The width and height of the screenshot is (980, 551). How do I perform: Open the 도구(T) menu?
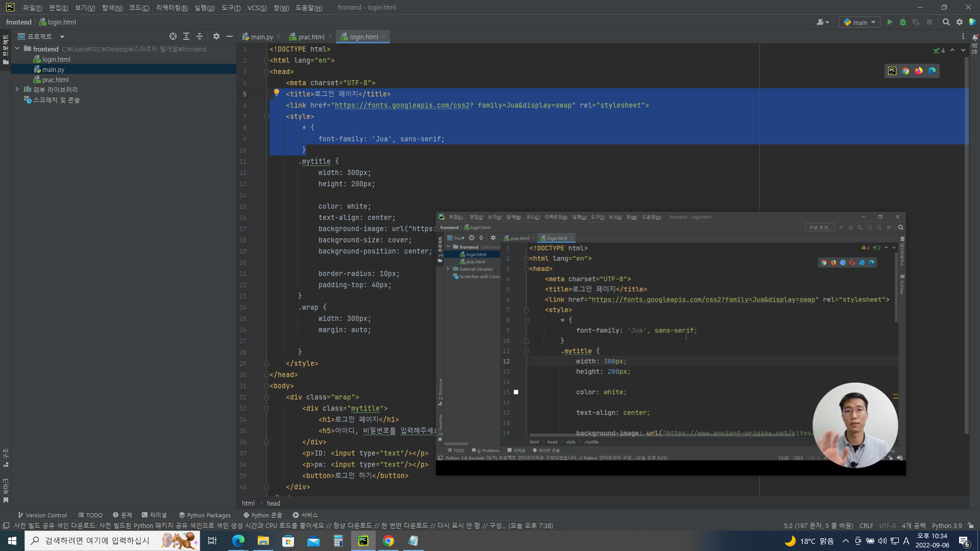[x=231, y=8]
